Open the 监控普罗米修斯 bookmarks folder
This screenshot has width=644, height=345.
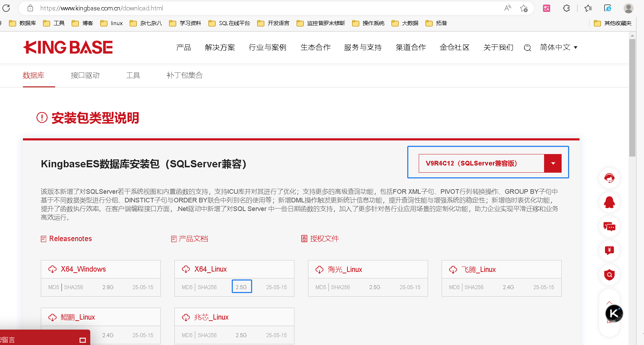point(321,23)
